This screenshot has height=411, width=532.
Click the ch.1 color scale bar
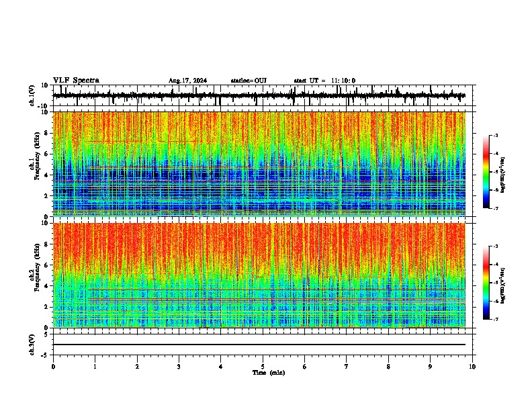[486, 172]
